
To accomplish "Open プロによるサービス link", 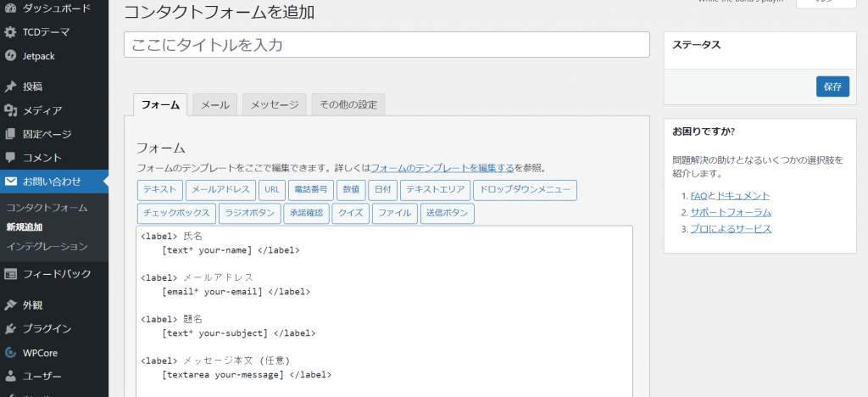I will click(x=731, y=229).
